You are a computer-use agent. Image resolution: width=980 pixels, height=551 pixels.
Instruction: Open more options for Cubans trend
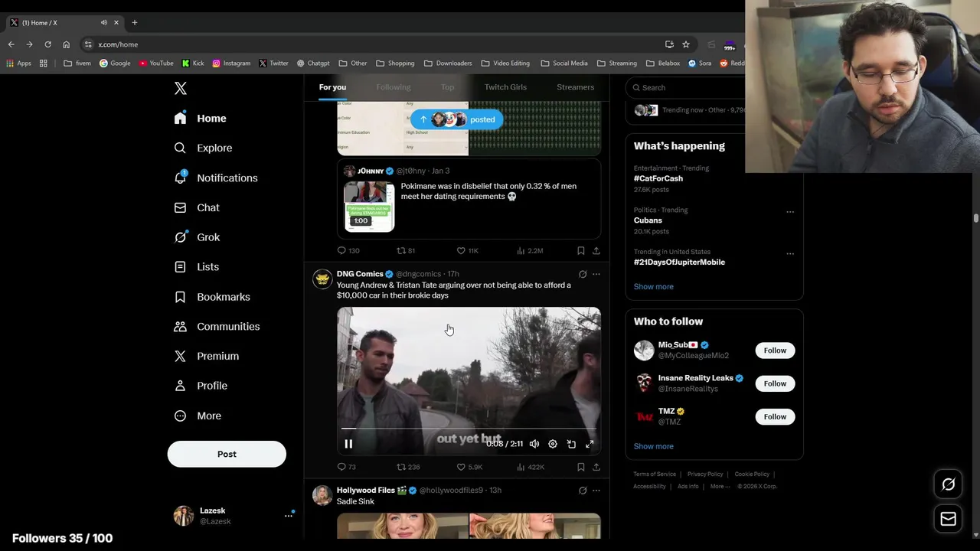790,212
